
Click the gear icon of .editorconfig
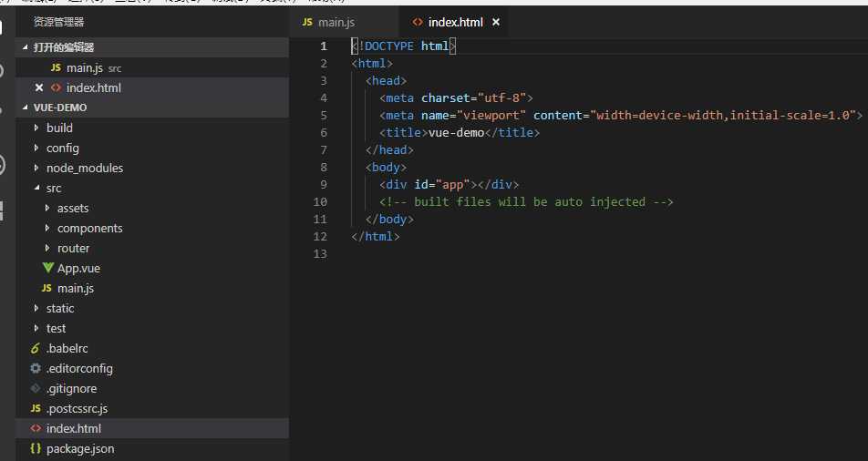36,368
